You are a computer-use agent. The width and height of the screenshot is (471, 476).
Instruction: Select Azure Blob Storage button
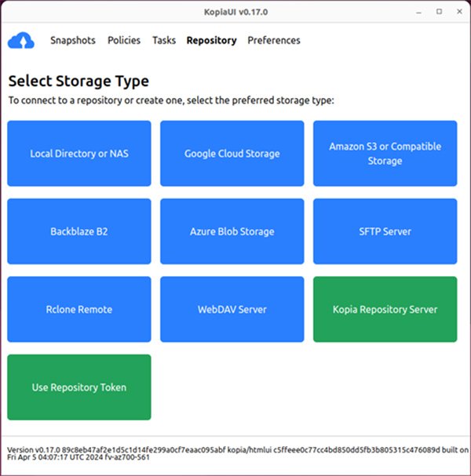pos(232,231)
